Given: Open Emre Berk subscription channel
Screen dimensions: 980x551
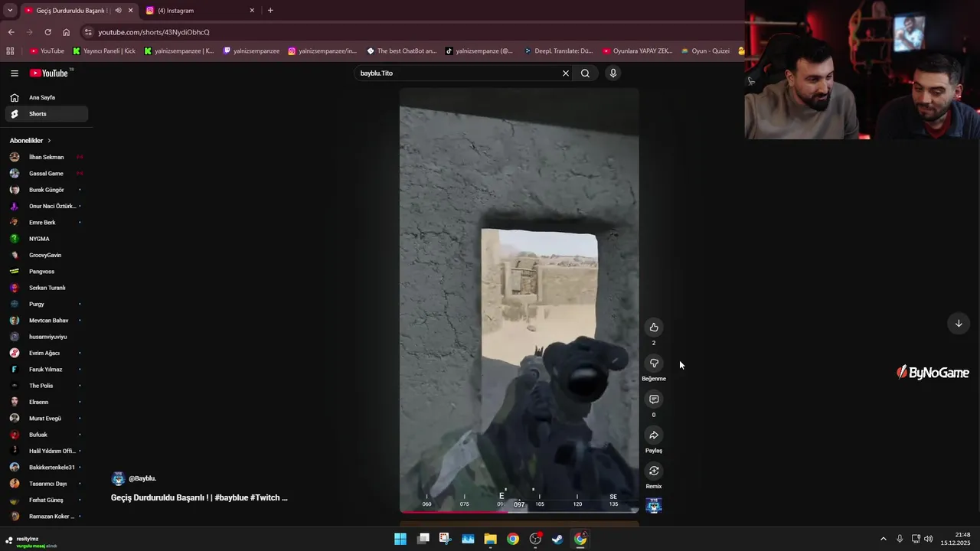Looking at the screenshot, I should point(47,223).
